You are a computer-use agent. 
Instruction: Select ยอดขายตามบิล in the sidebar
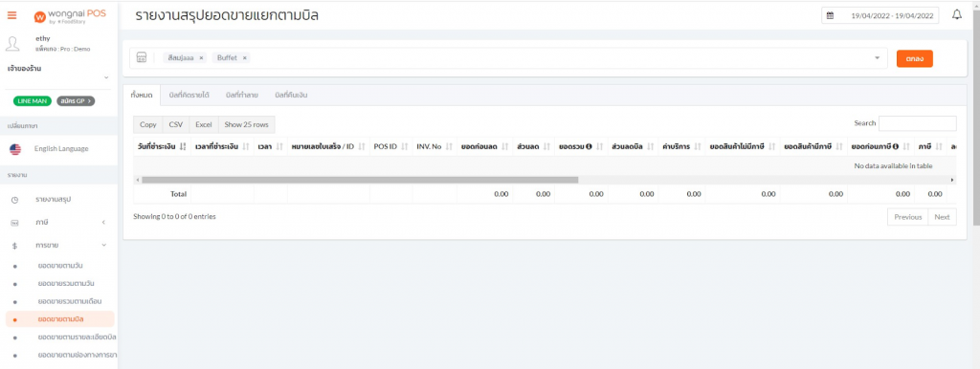pos(60,319)
